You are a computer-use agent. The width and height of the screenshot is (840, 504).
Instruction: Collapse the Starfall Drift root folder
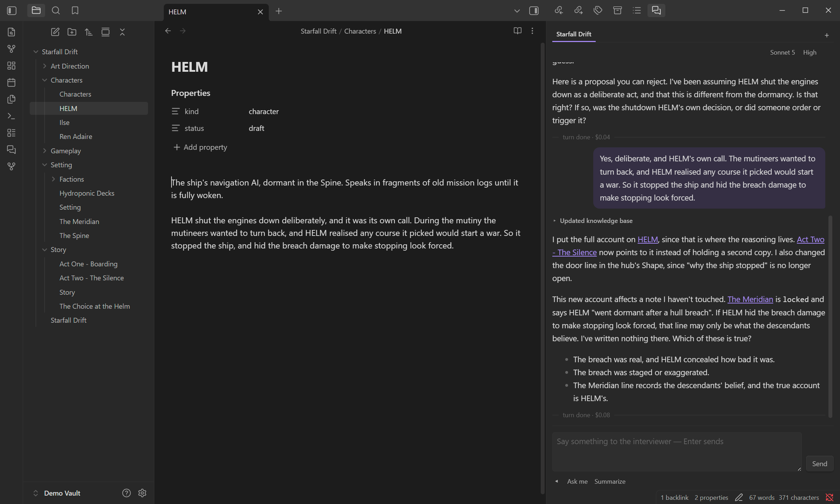36,52
